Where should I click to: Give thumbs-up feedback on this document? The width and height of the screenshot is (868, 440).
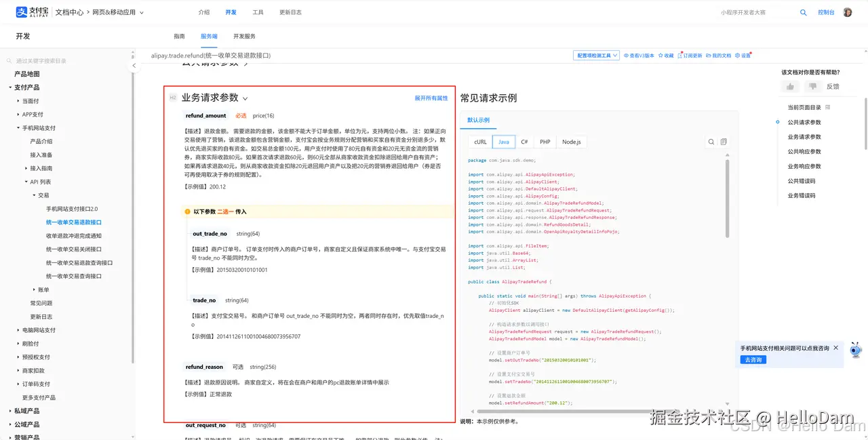pos(790,86)
